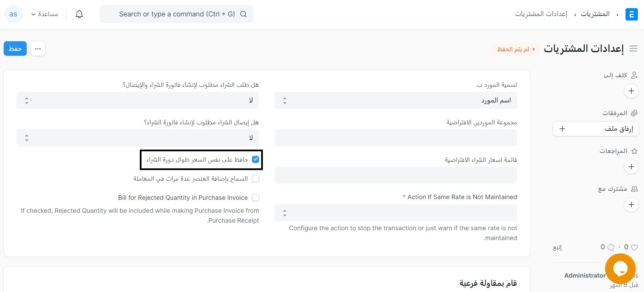644x292 pixels.
Task: Open the three-dots more actions menu
Action: (x=38, y=49)
